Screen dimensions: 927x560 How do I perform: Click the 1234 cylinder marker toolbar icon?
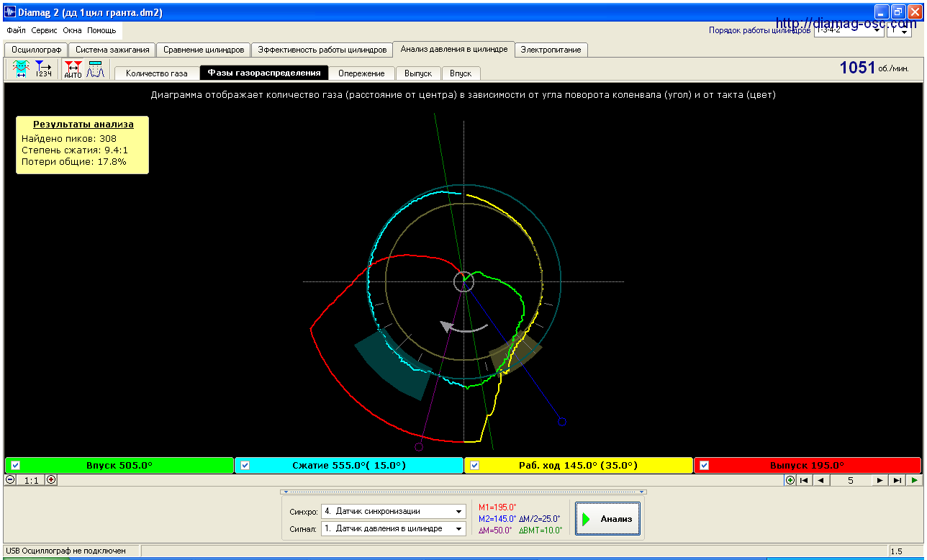[43, 70]
